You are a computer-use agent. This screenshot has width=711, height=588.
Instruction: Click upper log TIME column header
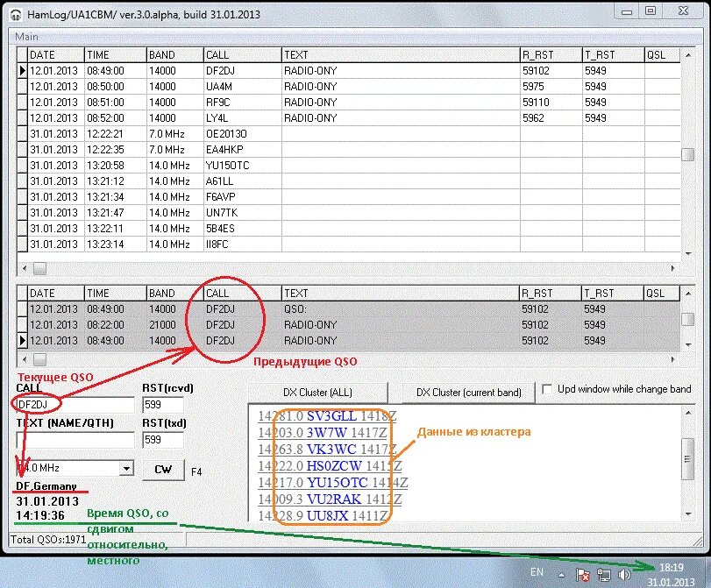pyautogui.click(x=116, y=55)
